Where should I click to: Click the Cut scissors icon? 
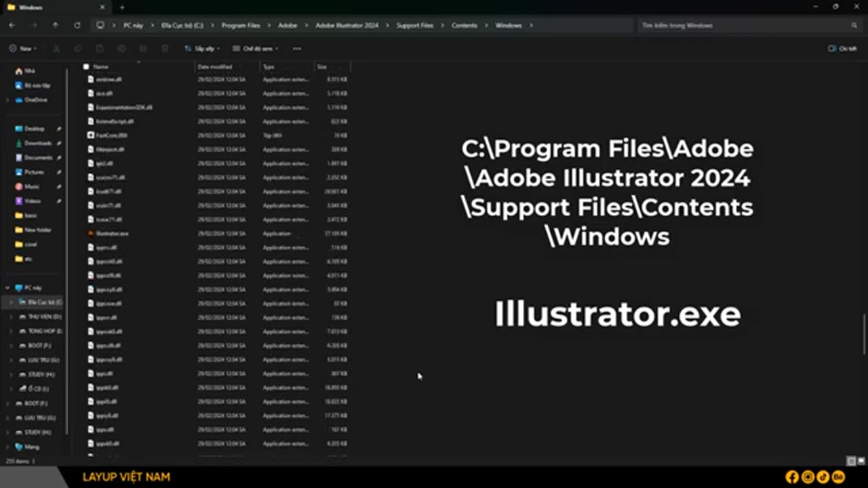point(56,49)
